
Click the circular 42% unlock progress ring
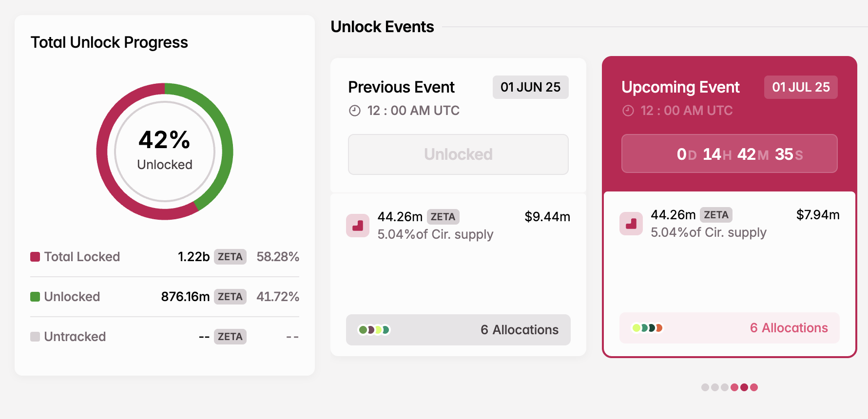(164, 152)
